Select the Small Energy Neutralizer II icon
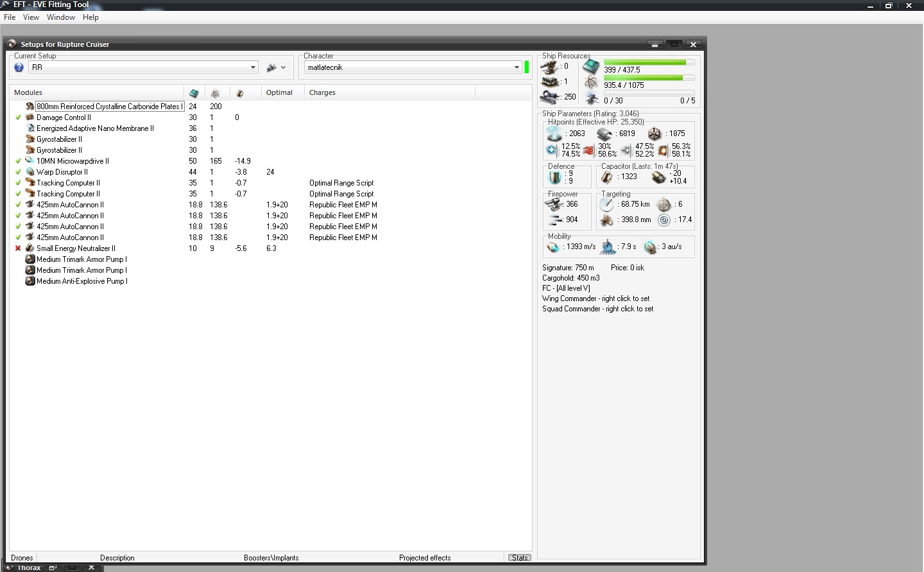Screen dimensions: 924x572 [30, 248]
